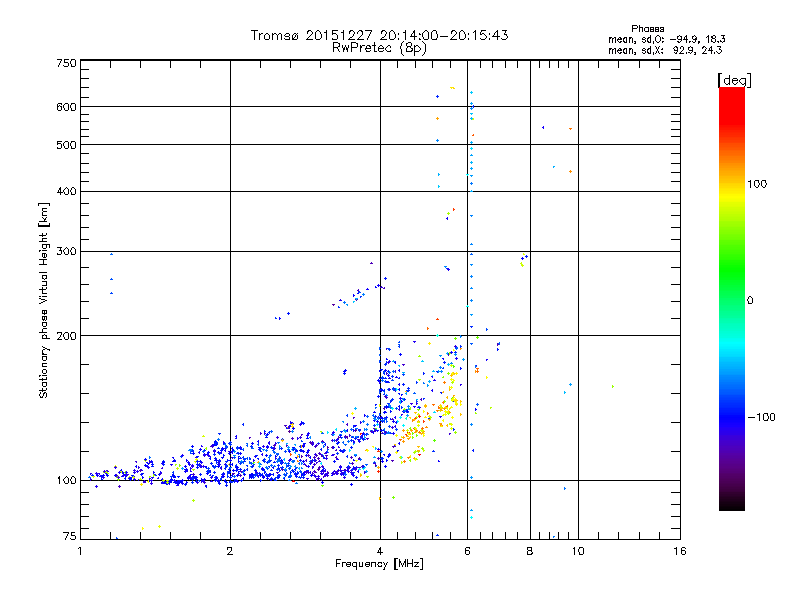Screen dimensions: 800x600
Task: Click the x-axis tick label '4'
Action: [x=380, y=551]
